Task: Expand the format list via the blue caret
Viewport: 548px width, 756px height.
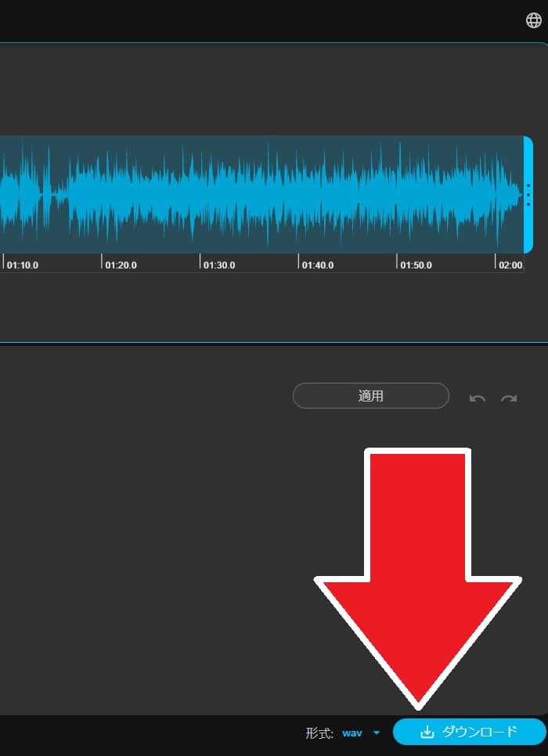Action: click(377, 733)
